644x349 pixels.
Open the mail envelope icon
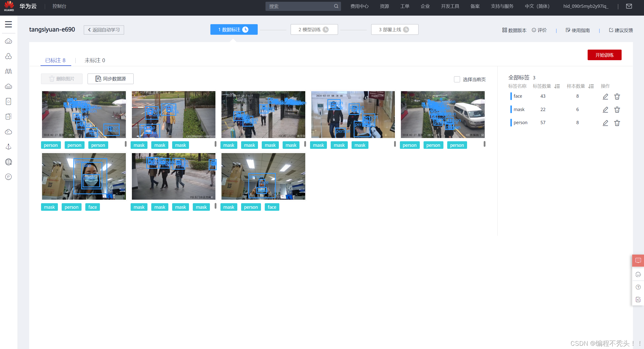click(x=629, y=6)
